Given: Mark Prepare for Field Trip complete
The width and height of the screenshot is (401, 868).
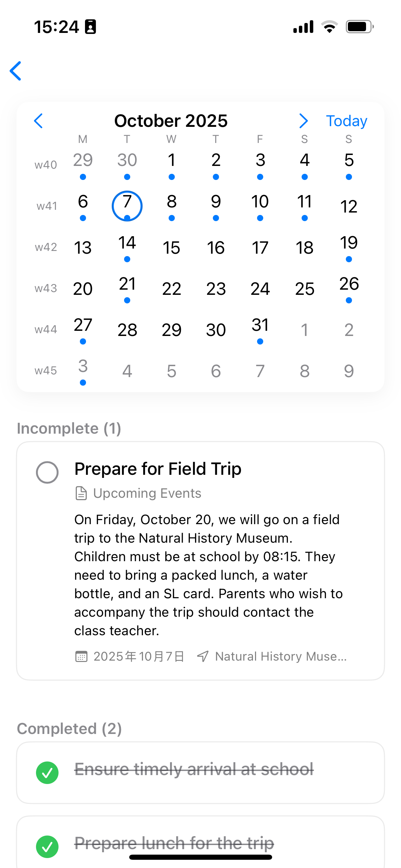Looking at the screenshot, I should pyautogui.click(x=47, y=472).
